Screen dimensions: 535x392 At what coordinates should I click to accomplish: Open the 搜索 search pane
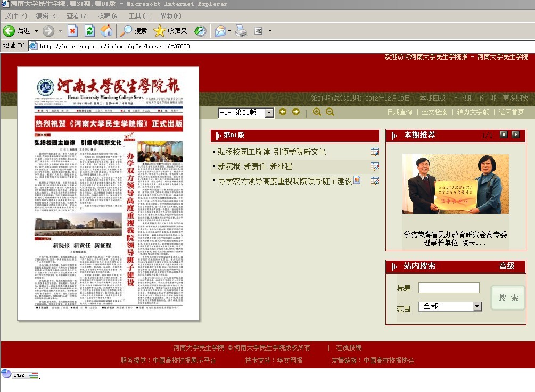(134, 31)
